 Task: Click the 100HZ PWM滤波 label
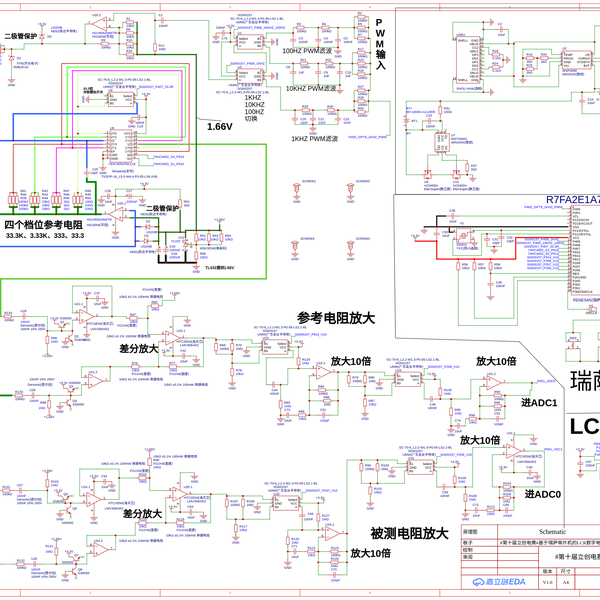(307, 51)
